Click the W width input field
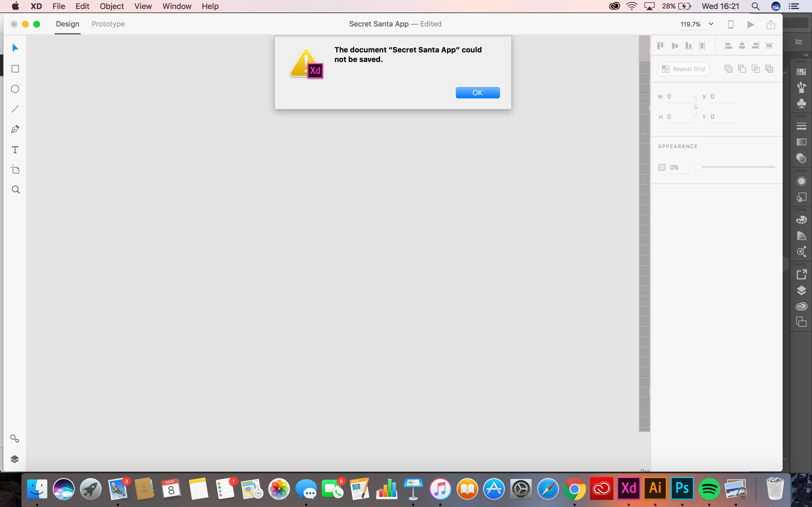This screenshot has height=507, width=812. pyautogui.click(x=679, y=97)
